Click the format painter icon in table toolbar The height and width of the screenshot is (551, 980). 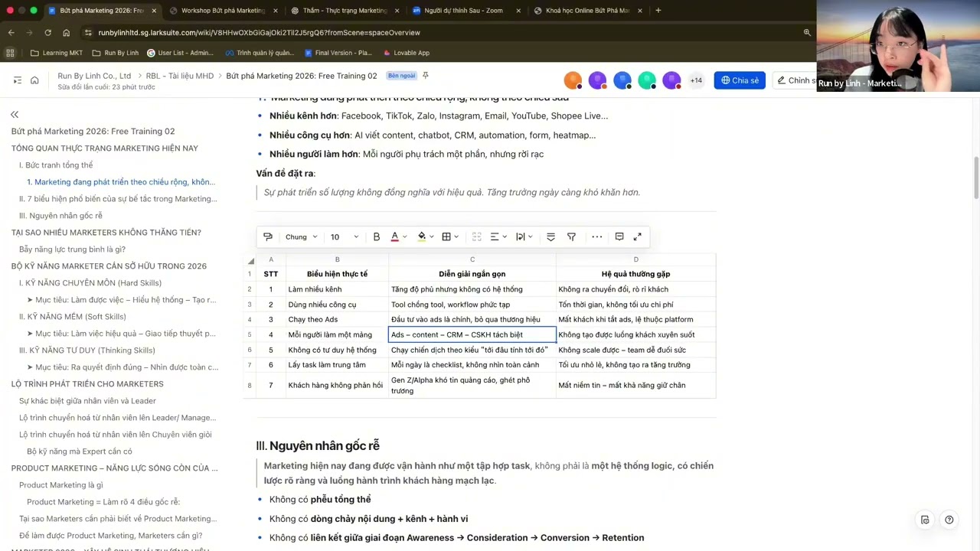268,237
